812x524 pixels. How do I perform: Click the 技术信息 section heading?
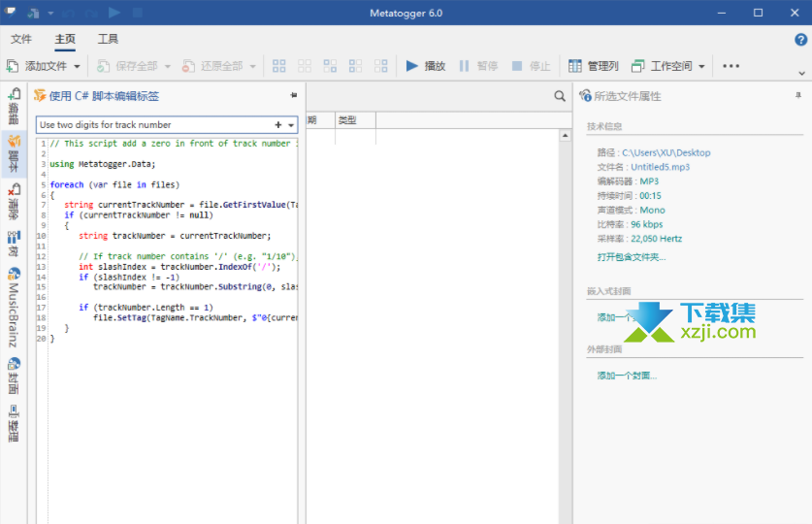coord(604,126)
